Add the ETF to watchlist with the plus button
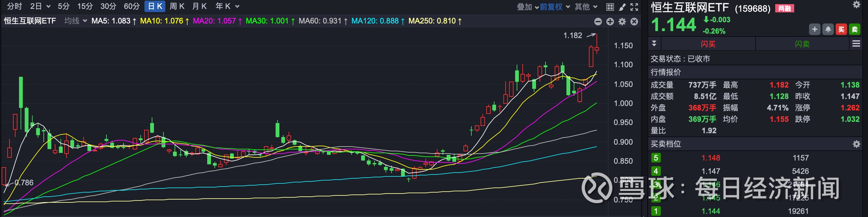Viewport: 868px width, 217px height. click(814, 30)
